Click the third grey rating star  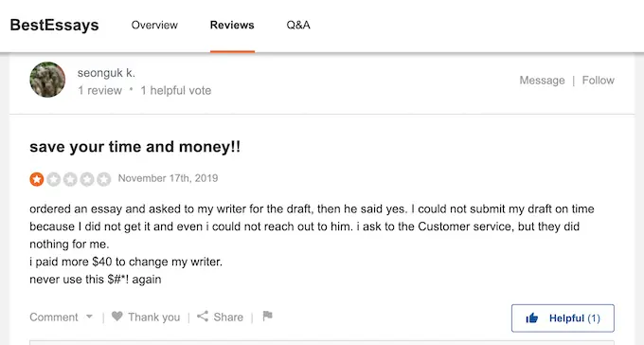coord(70,179)
